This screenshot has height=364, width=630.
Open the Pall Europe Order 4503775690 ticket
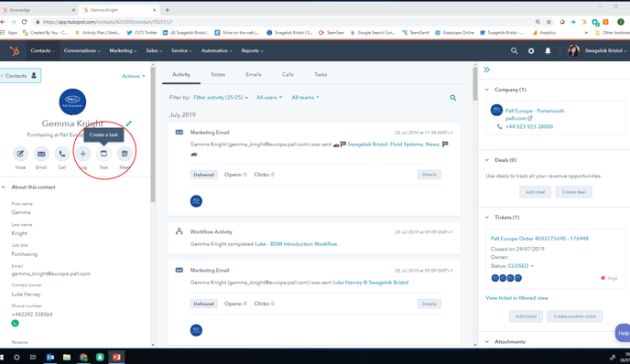[x=539, y=239]
